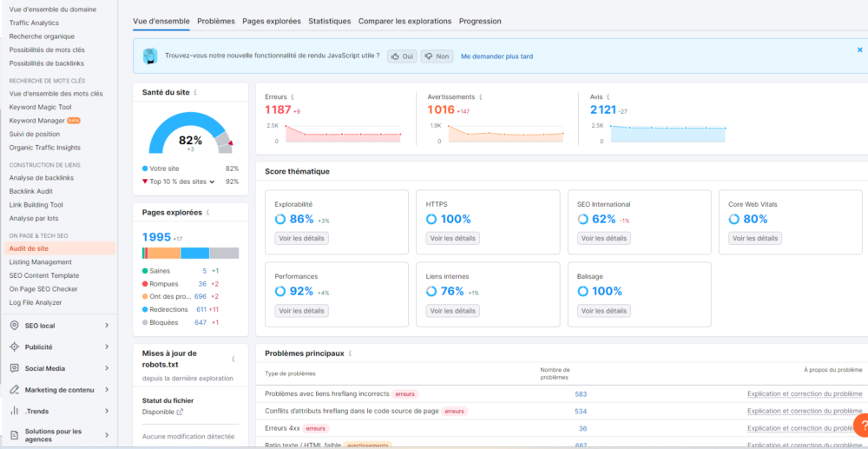868x449 pixels.
Task: Open On Page SEO Checker in sidebar
Action: coord(43,289)
